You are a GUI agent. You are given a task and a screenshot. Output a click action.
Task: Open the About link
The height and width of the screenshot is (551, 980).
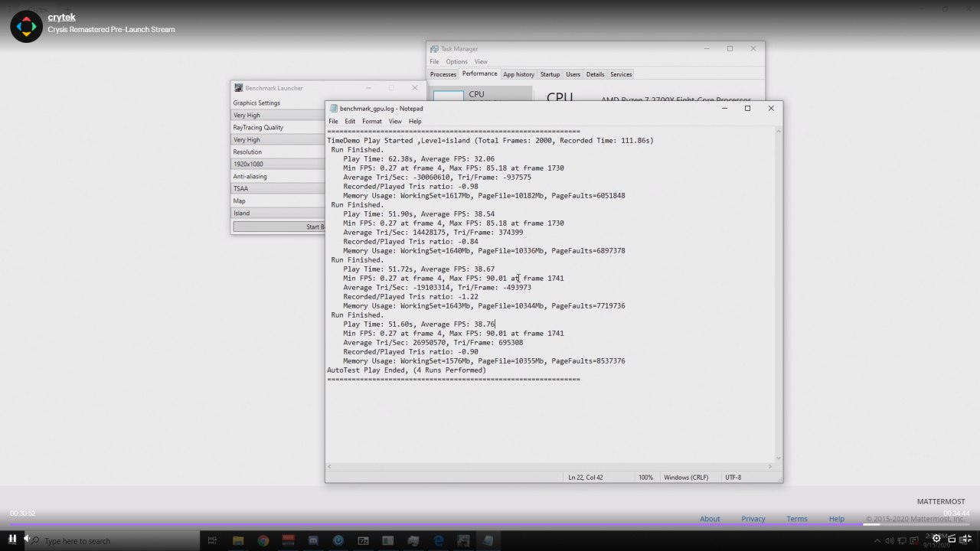point(710,518)
